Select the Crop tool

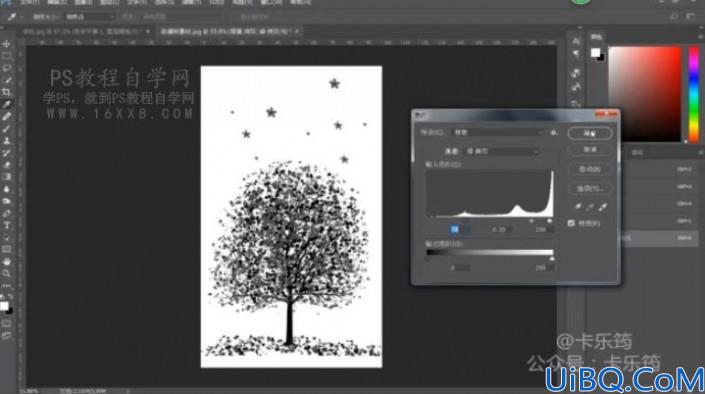click(6, 92)
